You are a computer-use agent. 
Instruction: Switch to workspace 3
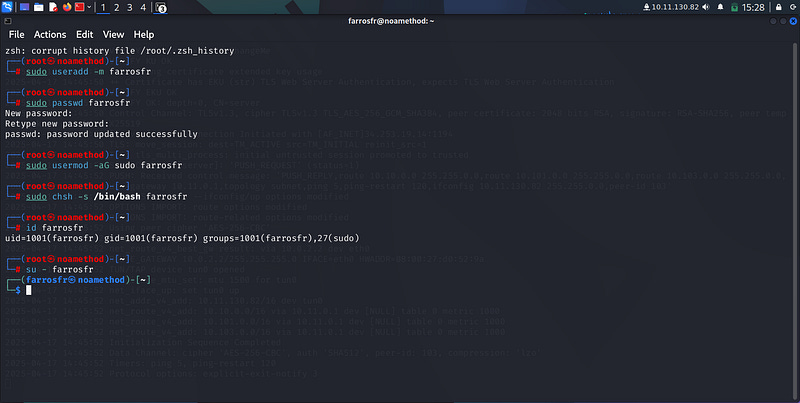130,7
